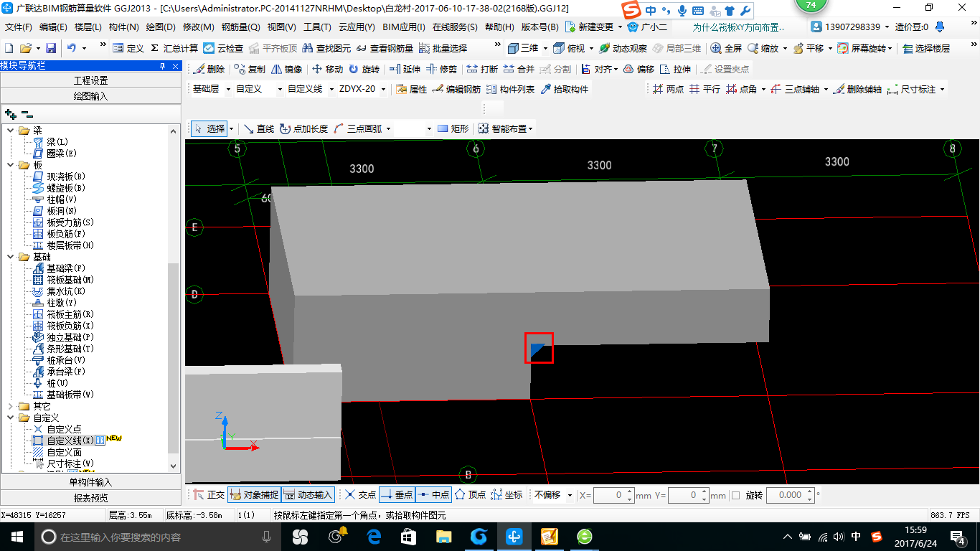Viewport: 980px width, 551px height.
Task: Click 平行 parallel axis tool
Action: click(x=705, y=90)
